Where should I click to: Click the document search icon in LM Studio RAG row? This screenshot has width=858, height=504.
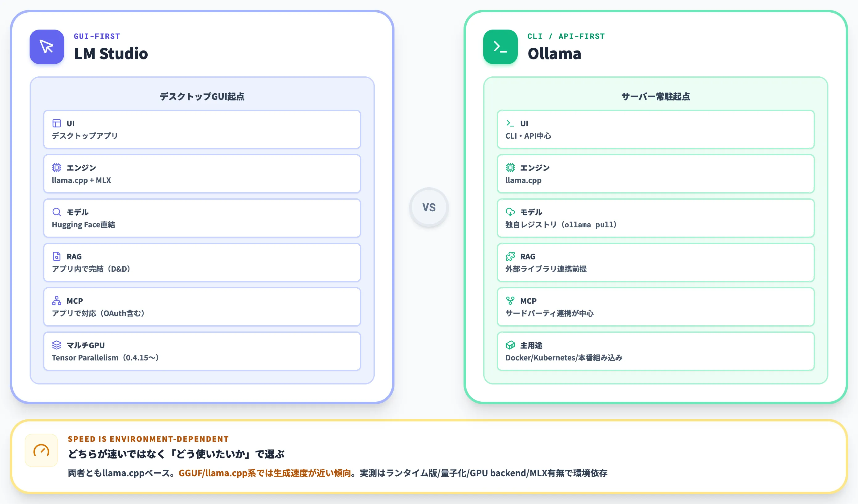point(56,256)
